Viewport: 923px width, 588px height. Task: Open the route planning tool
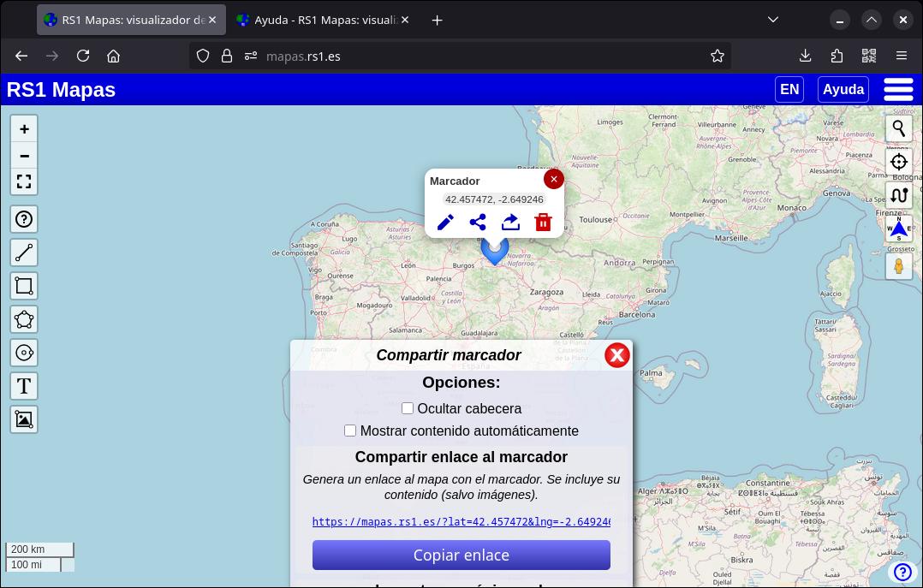click(x=899, y=195)
